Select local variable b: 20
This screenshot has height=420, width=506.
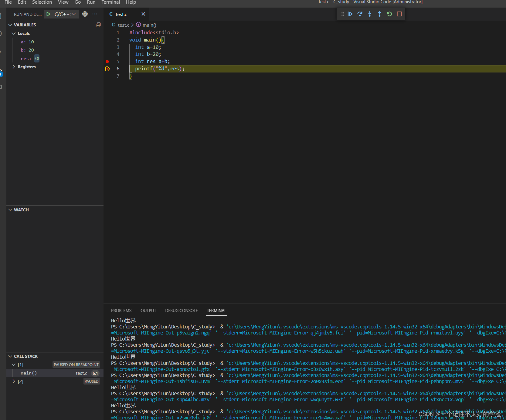point(27,50)
